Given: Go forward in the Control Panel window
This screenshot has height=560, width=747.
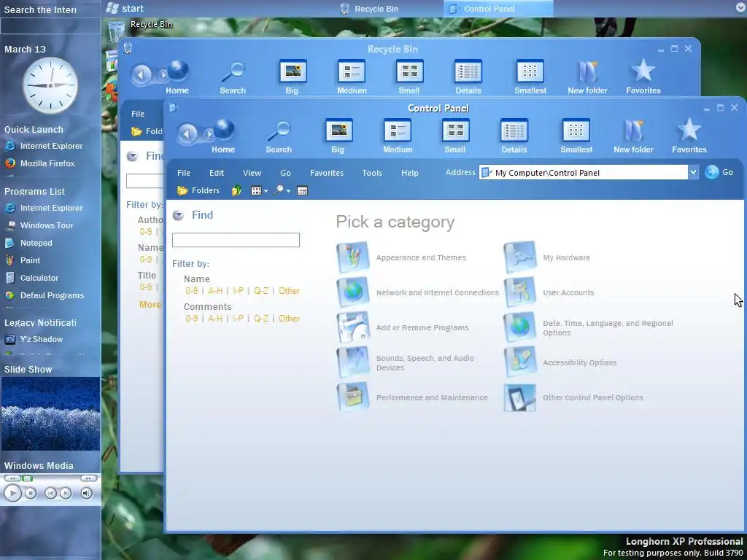Looking at the screenshot, I should pyautogui.click(x=209, y=135).
